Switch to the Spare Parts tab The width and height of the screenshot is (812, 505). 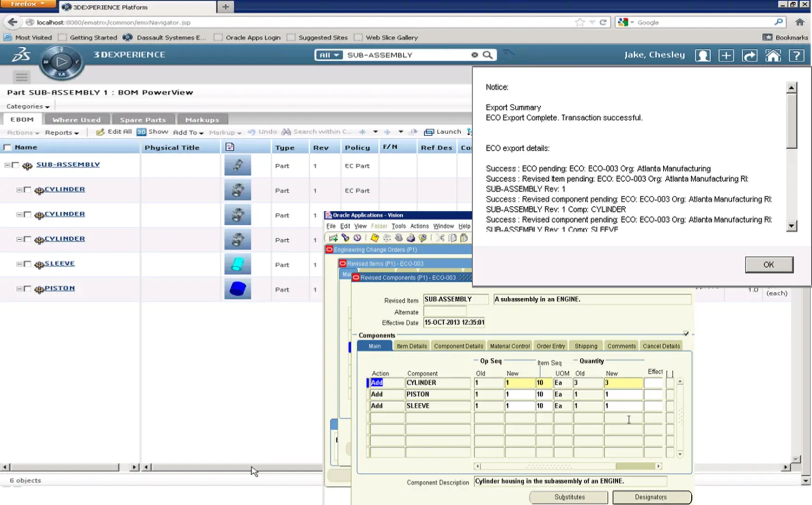click(x=143, y=119)
